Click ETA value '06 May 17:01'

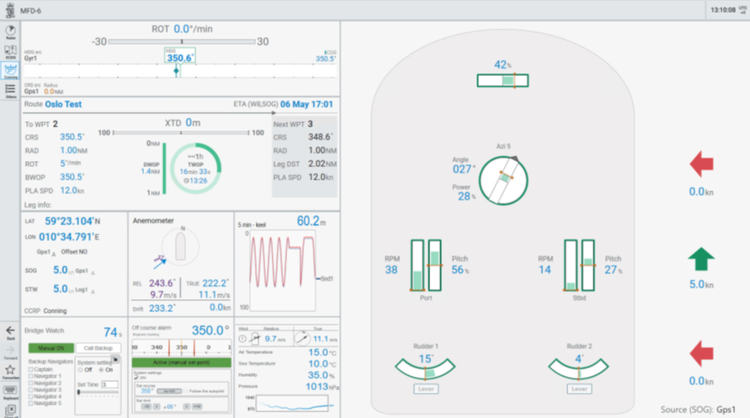(307, 104)
